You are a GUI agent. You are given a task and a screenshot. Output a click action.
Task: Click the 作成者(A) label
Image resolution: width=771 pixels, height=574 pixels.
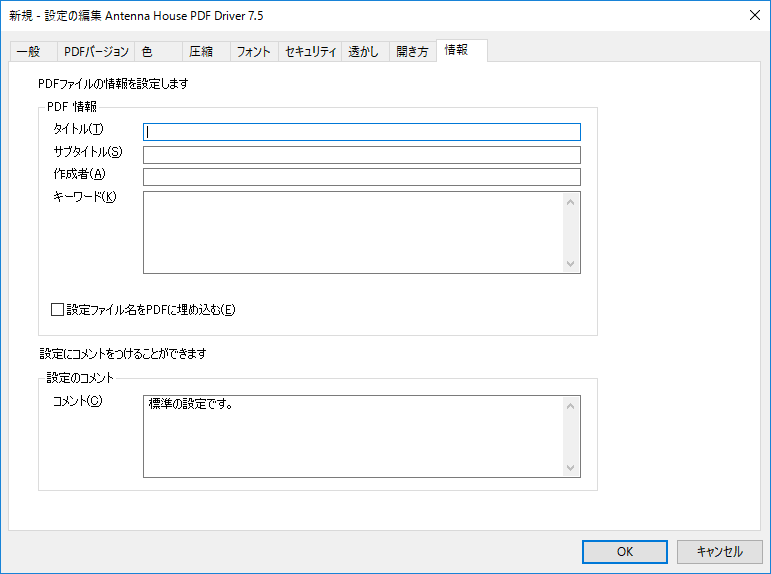(79, 174)
